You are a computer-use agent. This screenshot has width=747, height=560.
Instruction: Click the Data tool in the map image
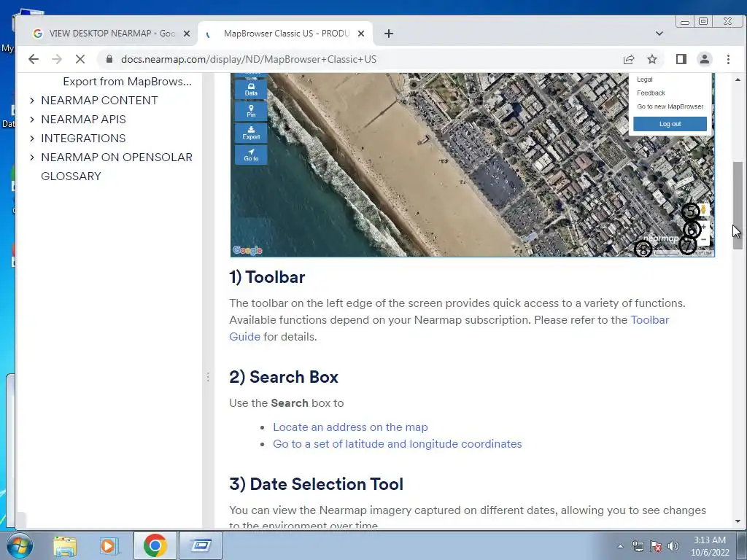pos(251,90)
